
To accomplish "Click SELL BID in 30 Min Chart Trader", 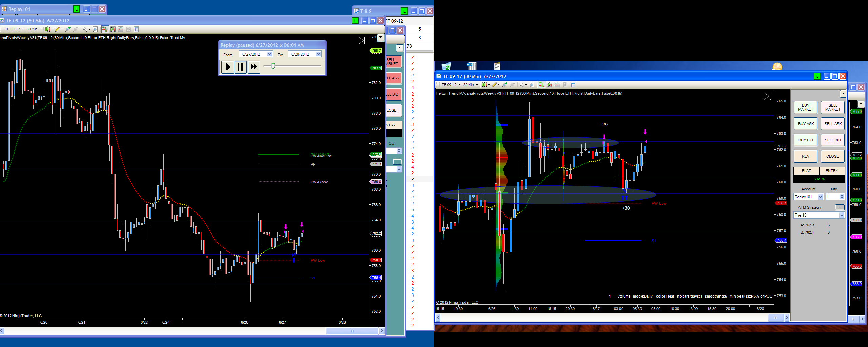I will tap(833, 140).
